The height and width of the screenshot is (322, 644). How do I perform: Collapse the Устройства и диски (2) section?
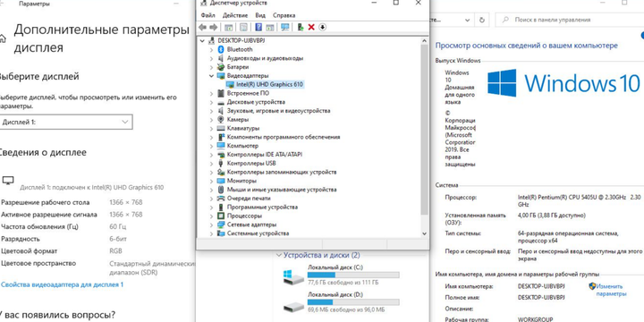coord(280,255)
